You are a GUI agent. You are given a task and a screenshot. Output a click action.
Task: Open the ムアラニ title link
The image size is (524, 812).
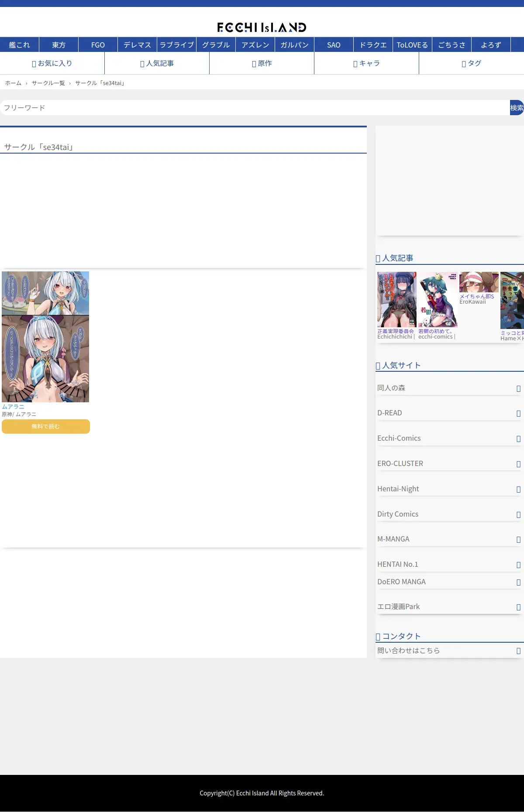click(13, 407)
